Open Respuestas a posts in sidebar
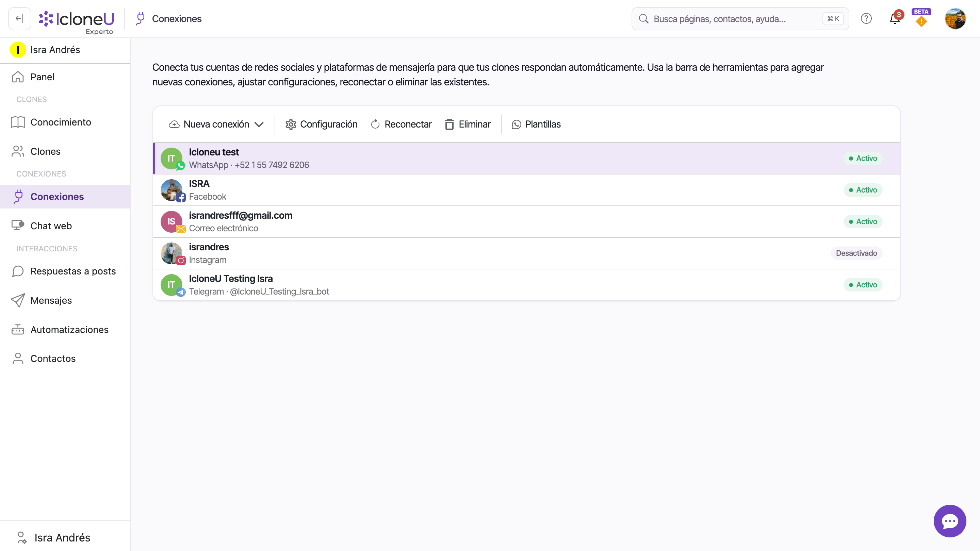Image resolution: width=980 pixels, height=551 pixels. click(65, 271)
